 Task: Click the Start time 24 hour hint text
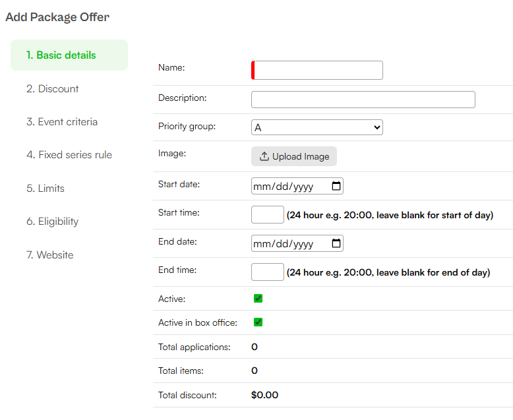[390, 215]
